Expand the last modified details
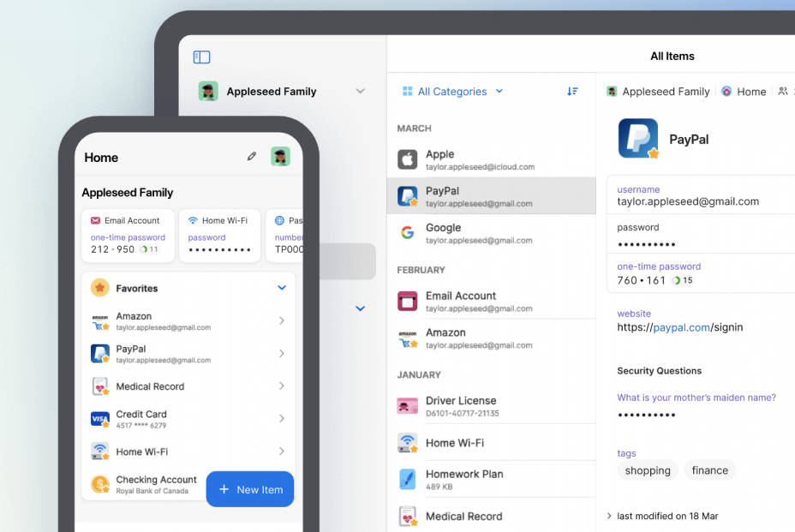The width and height of the screenshot is (795, 532). click(609, 516)
